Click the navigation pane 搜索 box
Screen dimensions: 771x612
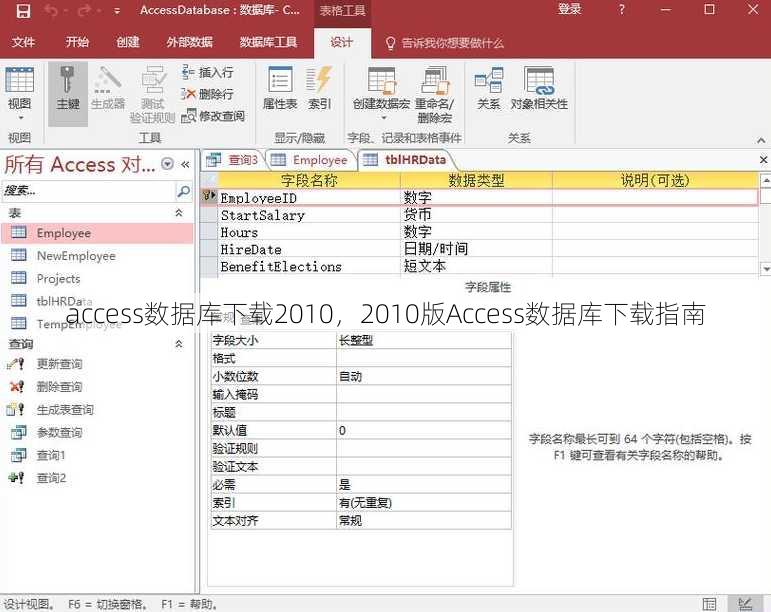pos(89,191)
